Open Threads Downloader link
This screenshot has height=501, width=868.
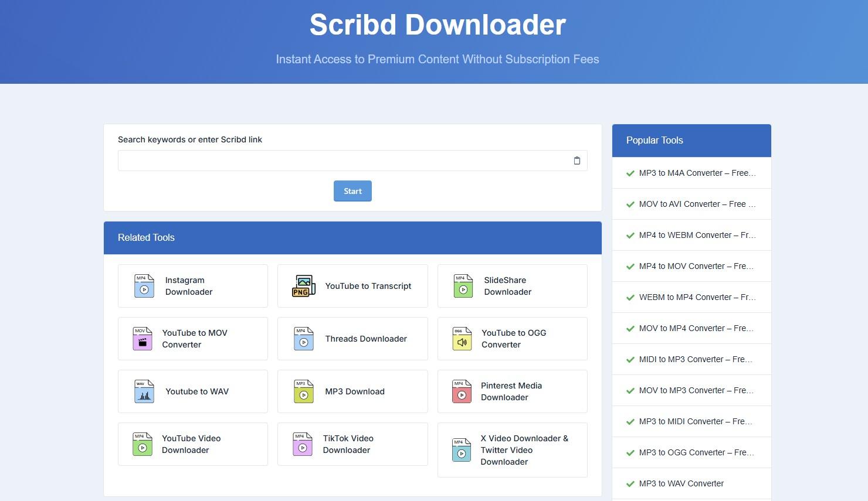(352, 339)
